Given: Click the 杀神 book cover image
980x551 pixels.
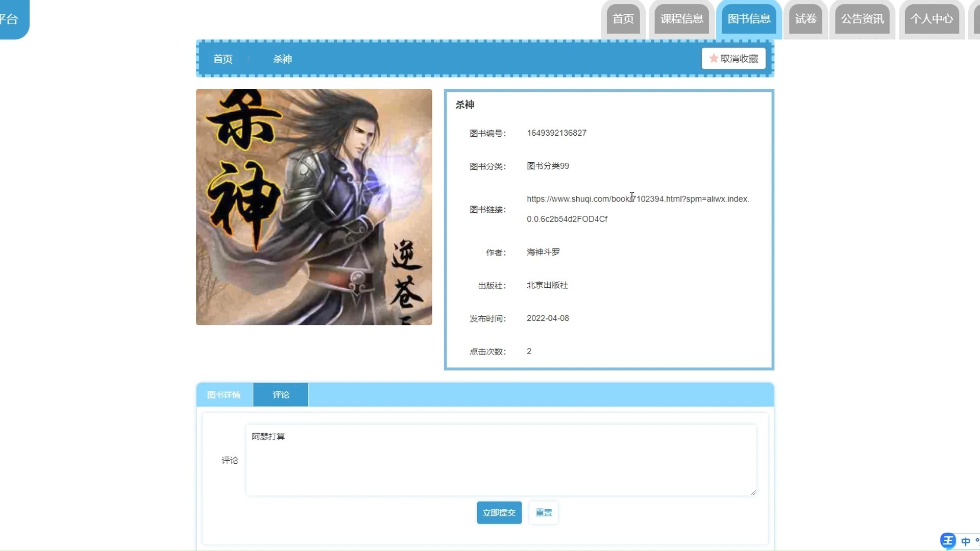Looking at the screenshot, I should pyautogui.click(x=314, y=207).
